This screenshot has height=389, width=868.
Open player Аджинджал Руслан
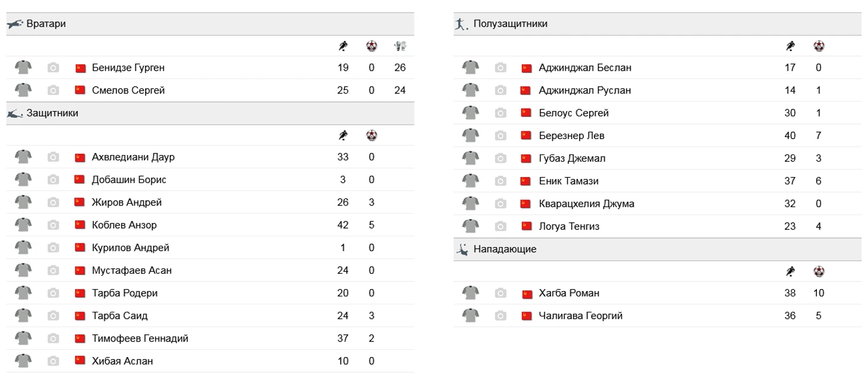pos(585,90)
